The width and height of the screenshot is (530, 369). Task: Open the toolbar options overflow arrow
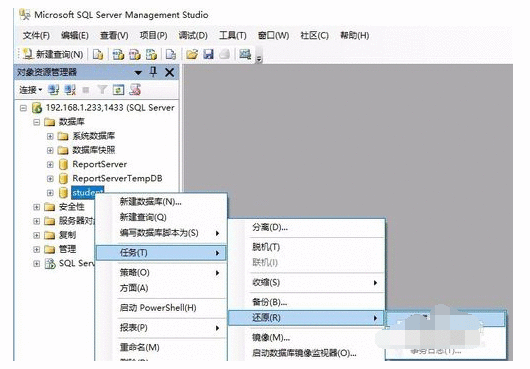pyautogui.click(x=259, y=59)
